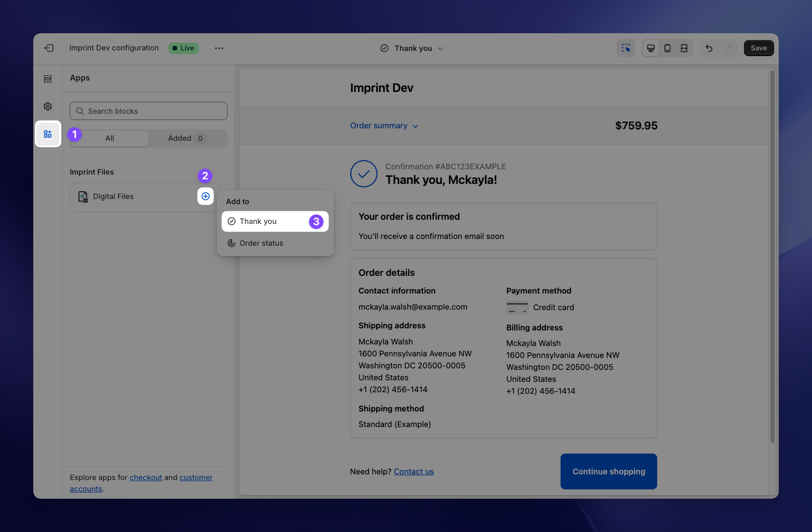812x532 pixels.
Task: Follow the Contact us link
Action: coord(414,472)
